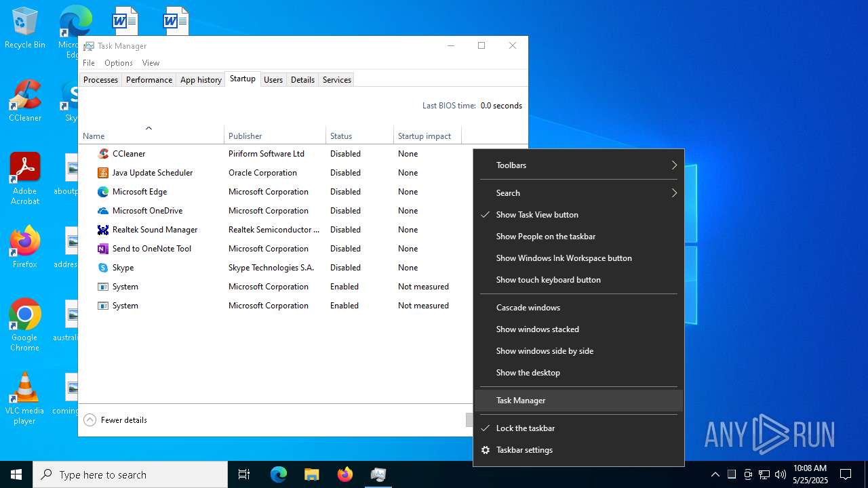The width and height of the screenshot is (868, 488).
Task: Sort by Status column header
Action: 359,136
